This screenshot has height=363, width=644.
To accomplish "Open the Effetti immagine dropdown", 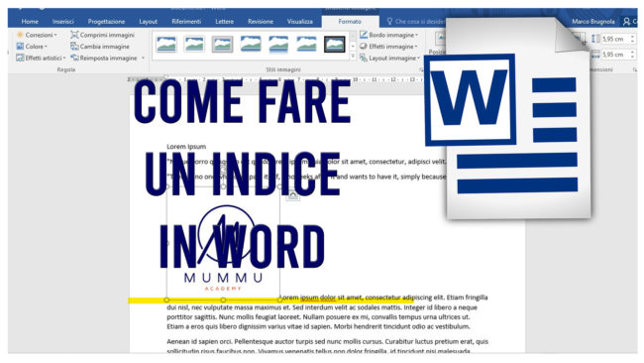I will click(x=392, y=47).
